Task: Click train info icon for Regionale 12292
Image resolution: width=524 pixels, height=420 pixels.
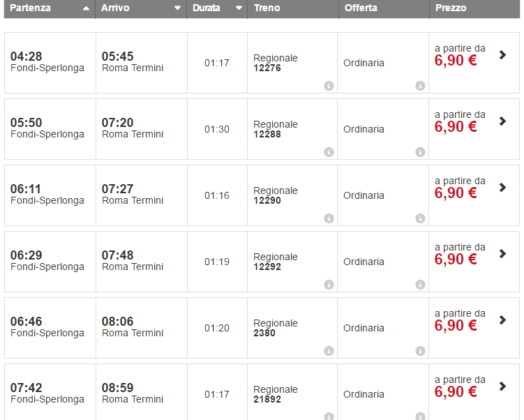Action: coord(329,285)
